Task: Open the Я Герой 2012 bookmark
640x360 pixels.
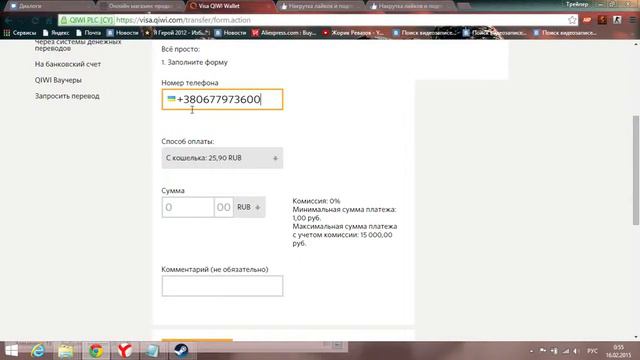Action: [x=177, y=33]
